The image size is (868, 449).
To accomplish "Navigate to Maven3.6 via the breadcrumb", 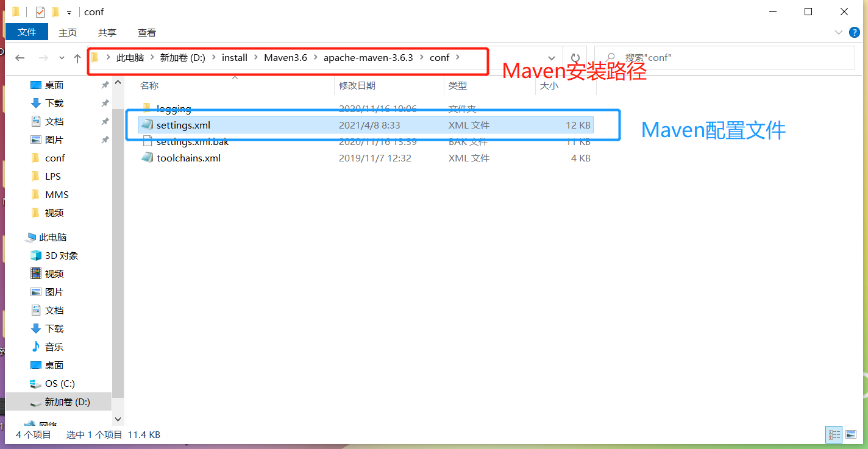I will [x=285, y=57].
